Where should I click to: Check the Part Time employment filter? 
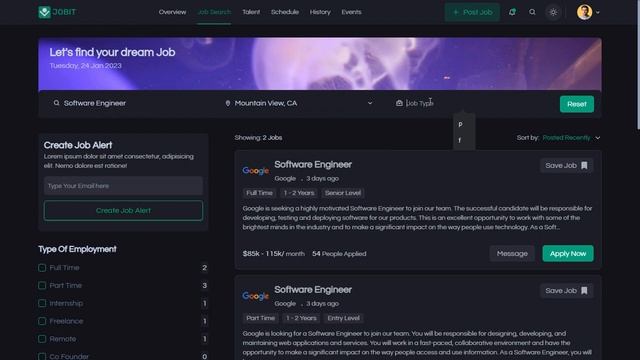coord(42,285)
